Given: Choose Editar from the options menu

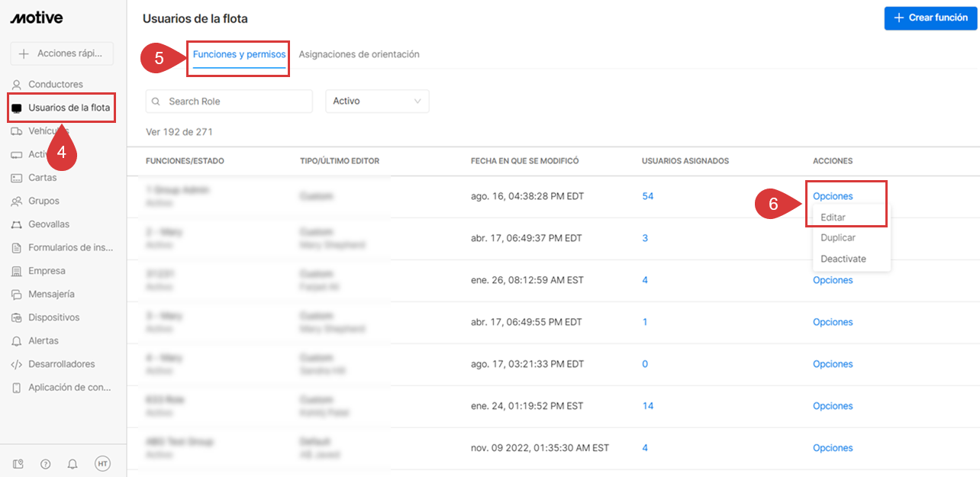Looking at the screenshot, I should click(833, 218).
